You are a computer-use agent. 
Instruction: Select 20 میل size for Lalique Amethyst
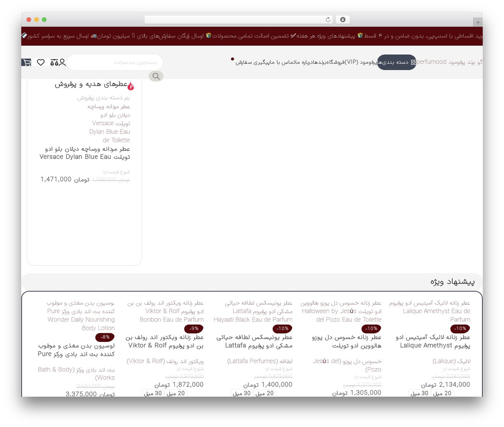click(442, 393)
